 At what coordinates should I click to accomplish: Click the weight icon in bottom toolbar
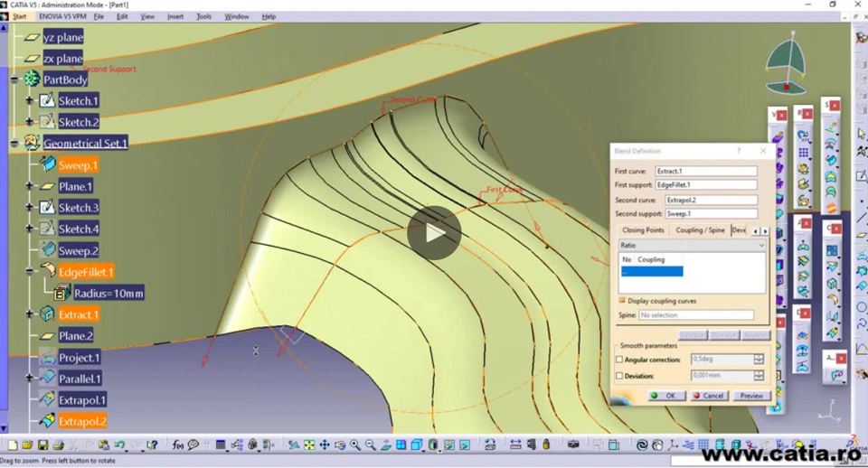[x=546, y=445]
